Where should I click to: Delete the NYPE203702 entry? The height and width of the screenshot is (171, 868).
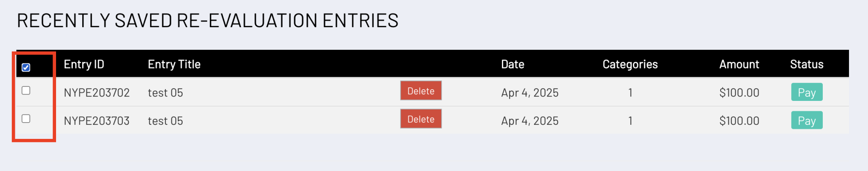coord(421,91)
